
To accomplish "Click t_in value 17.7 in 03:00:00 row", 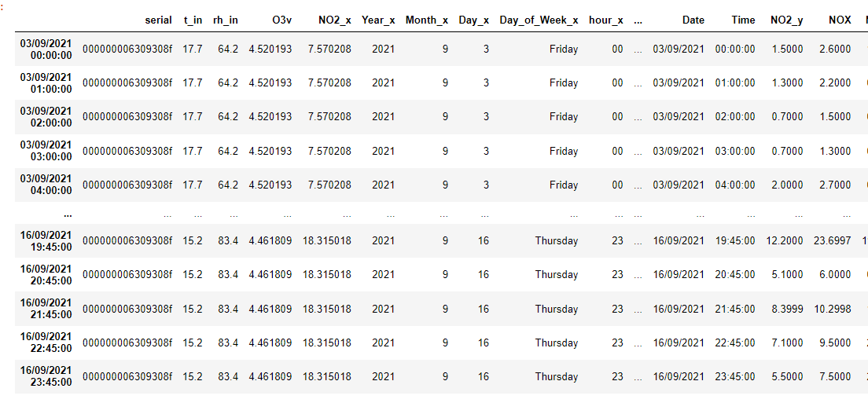I will coord(193,151).
